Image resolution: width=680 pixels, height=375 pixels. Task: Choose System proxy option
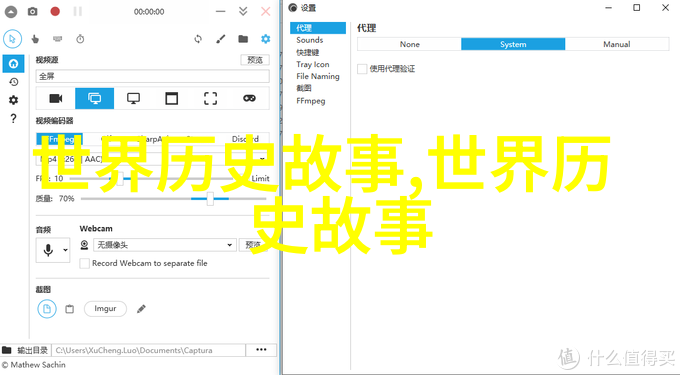pyautogui.click(x=513, y=44)
